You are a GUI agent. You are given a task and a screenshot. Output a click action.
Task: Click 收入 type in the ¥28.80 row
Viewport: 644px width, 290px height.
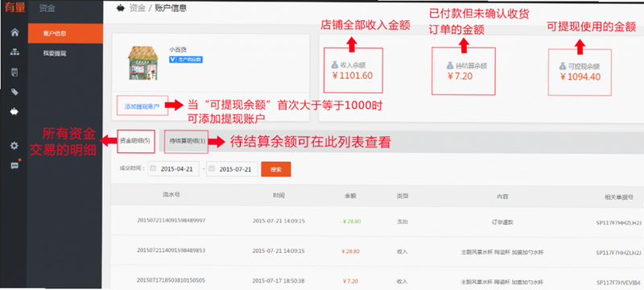click(402, 251)
